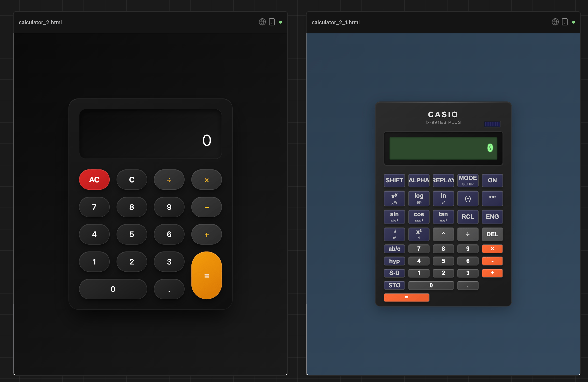Click the decimal point key on the Casio
The width and height of the screenshot is (588, 382).
pos(468,285)
